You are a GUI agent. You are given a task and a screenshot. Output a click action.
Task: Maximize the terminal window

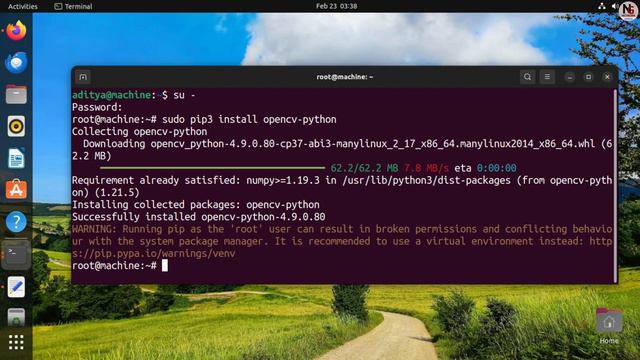tap(588, 77)
